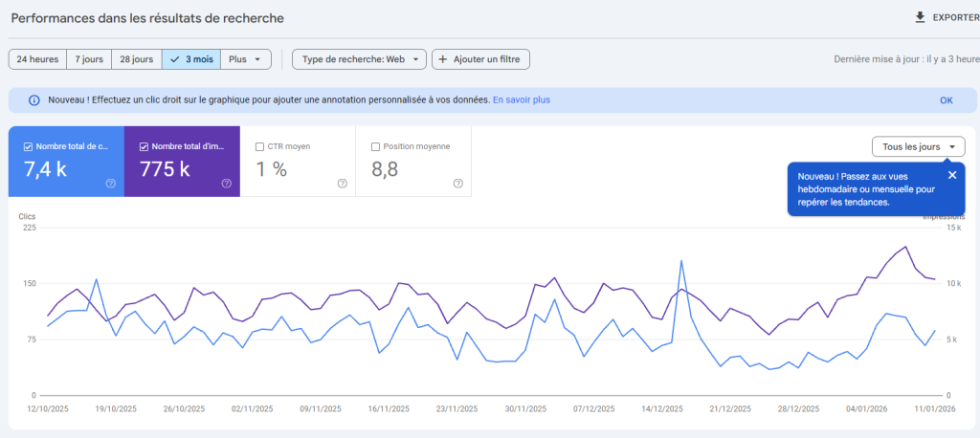Select the 7 jours date range
This screenshot has width=980, height=438.
pos(89,59)
